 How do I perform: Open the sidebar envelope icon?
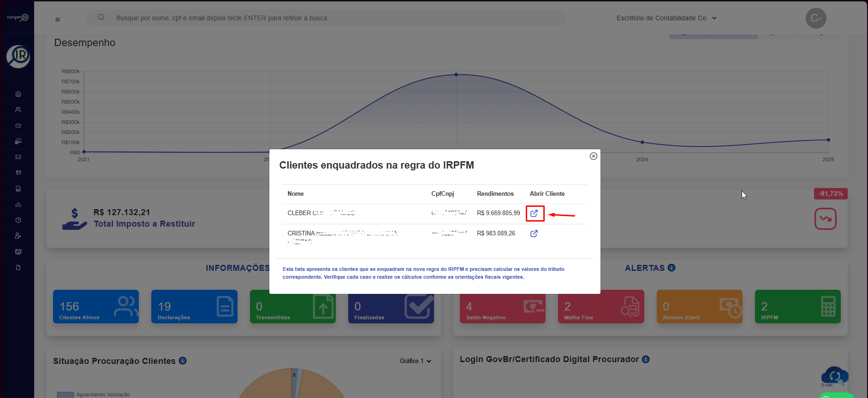coord(18,157)
